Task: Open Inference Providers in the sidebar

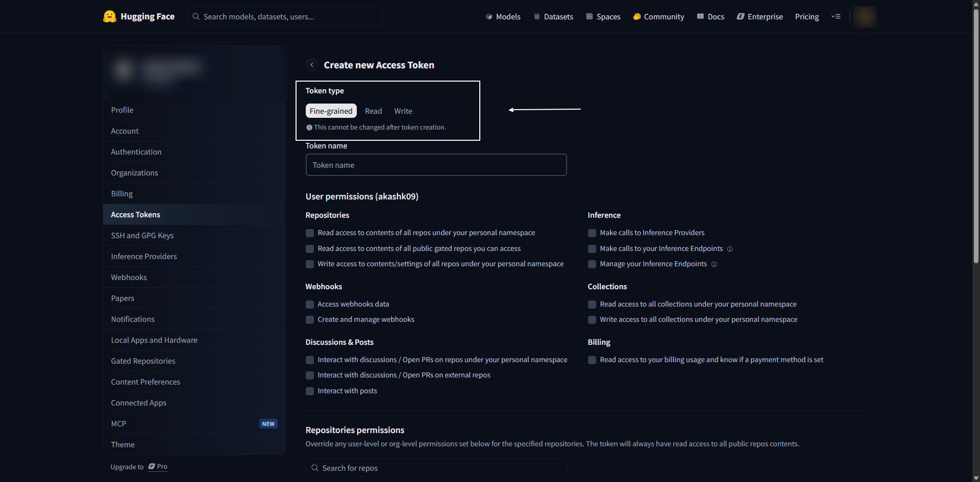Action: click(x=194, y=256)
